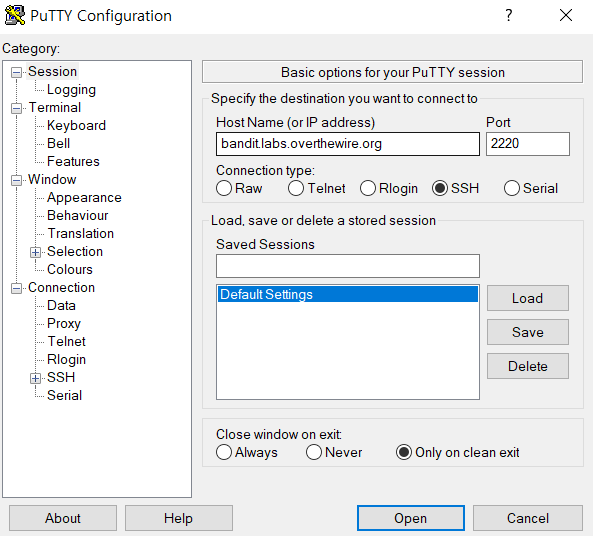593x536 pixels.
Task: Open the SSH category in the tree
Action: (61, 377)
